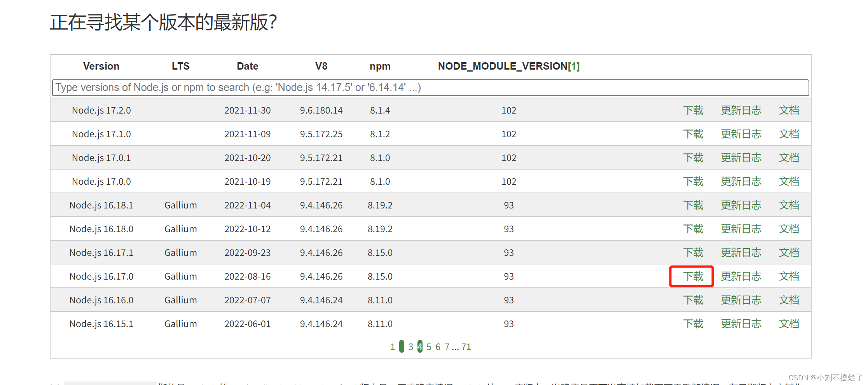
Task: Go to pagination page 3
Action: (x=410, y=347)
